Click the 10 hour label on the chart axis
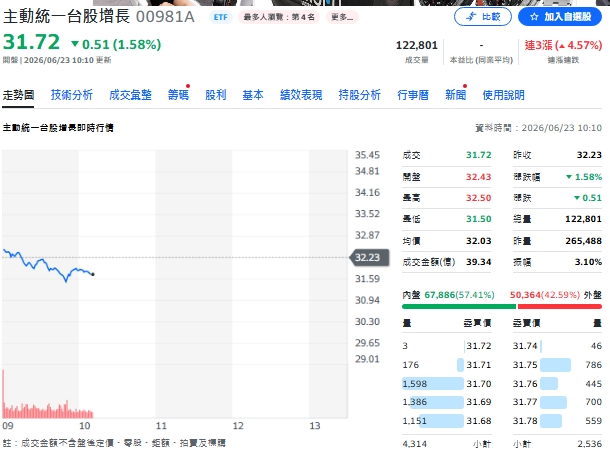 point(85,426)
